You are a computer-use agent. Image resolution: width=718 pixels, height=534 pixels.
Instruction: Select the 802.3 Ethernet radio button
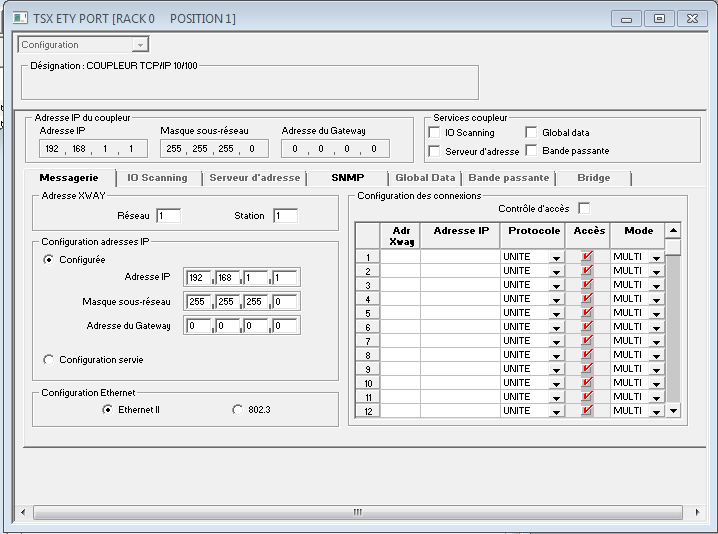(237, 409)
